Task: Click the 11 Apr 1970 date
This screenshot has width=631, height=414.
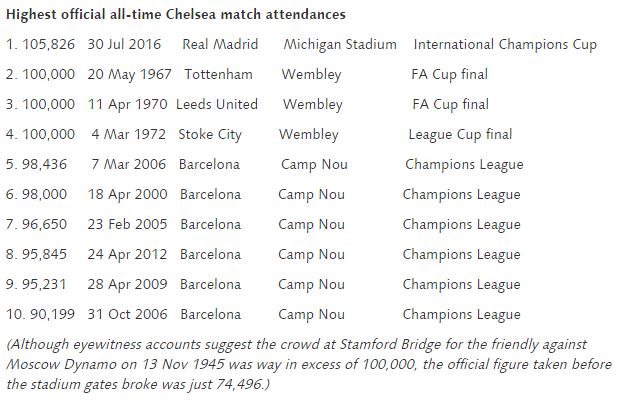Action: tap(128, 105)
